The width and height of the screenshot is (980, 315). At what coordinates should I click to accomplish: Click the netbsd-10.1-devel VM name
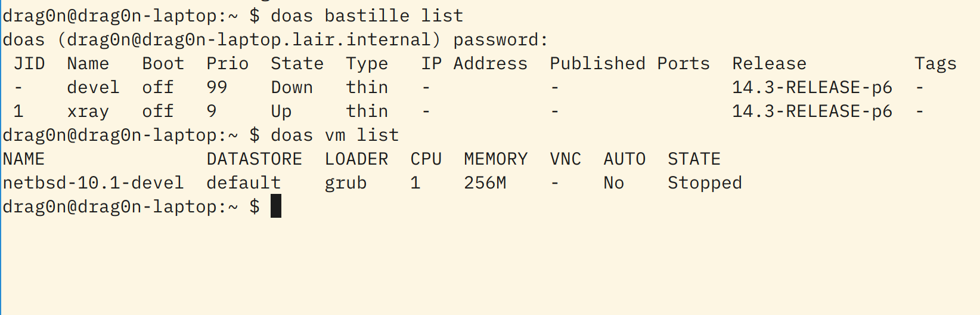click(x=93, y=183)
